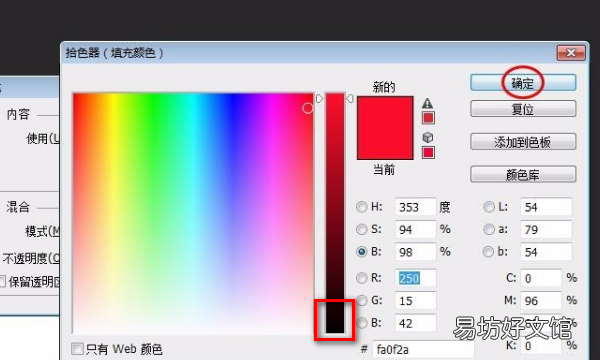Click the hex color field fa0f2a

click(x=424, y=349)
